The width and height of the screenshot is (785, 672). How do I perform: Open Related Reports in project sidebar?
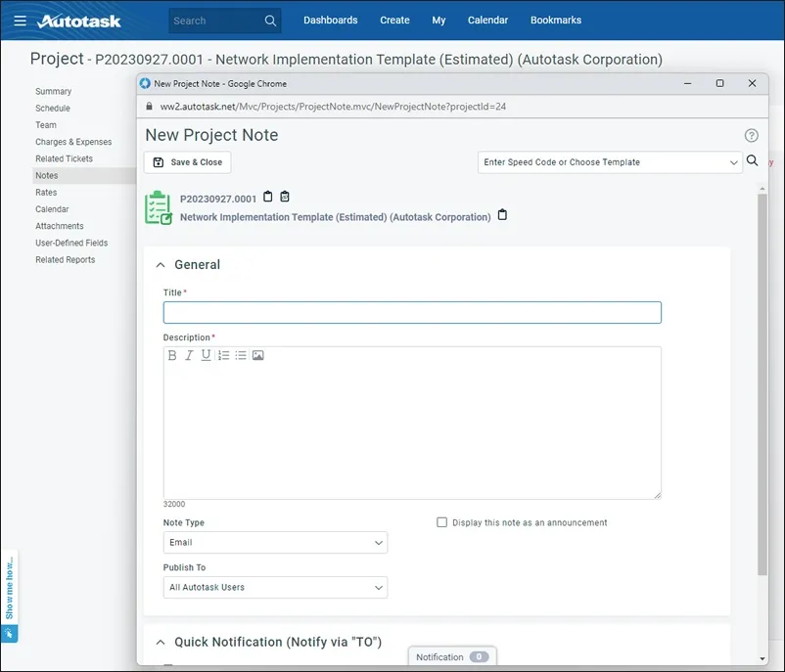click(x=65, y=259)
